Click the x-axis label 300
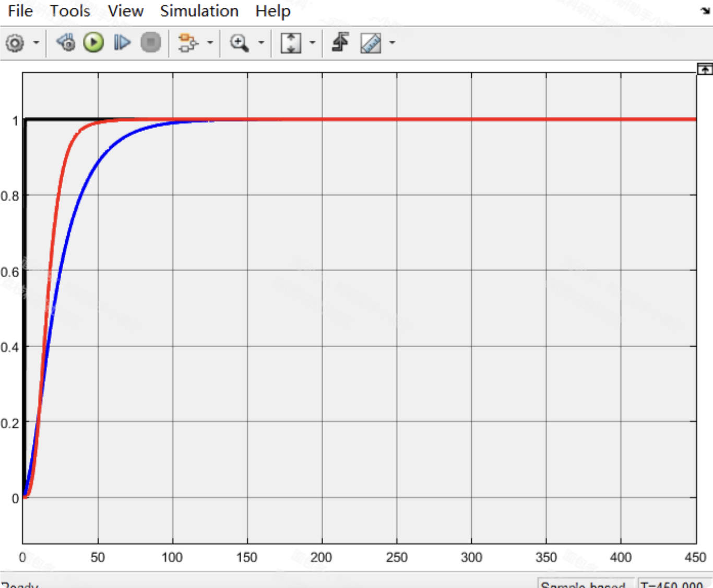 [x=471, y=558]
